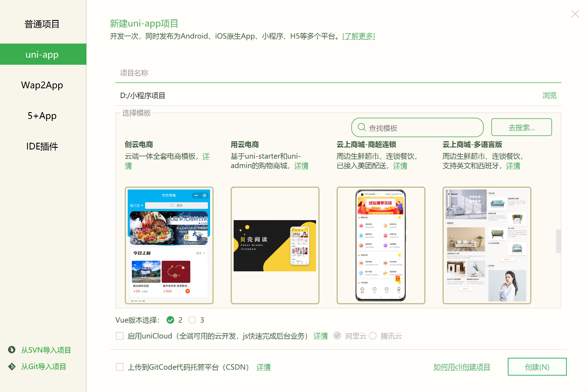Screen dimensions: 587x392
Task: Select the 阿里云 radio option
Action: coord(337,335)
